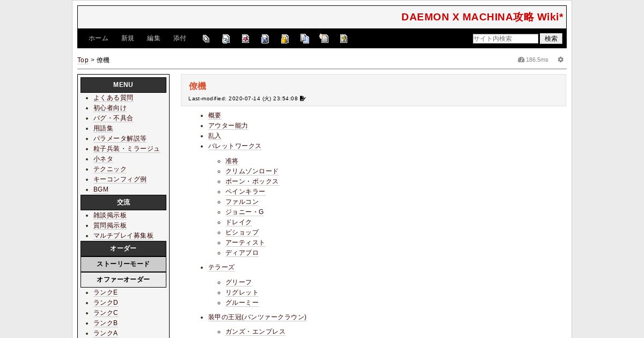Open the 小ネタ sidebar link
This screenshot has height=338, width=644.
(x=103, y=159)
